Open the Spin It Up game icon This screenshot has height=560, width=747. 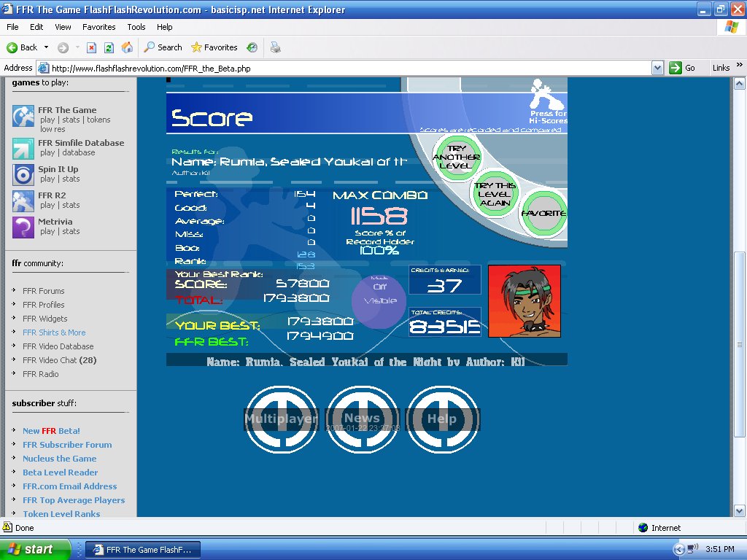pyautogui.click(x=23, y=175)
